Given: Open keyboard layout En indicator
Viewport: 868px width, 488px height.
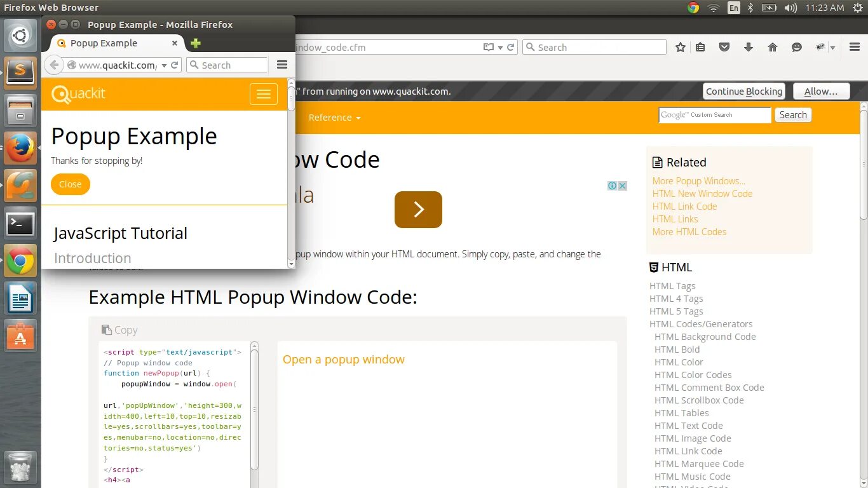Looking at the screenshot, I should point(734,8).
